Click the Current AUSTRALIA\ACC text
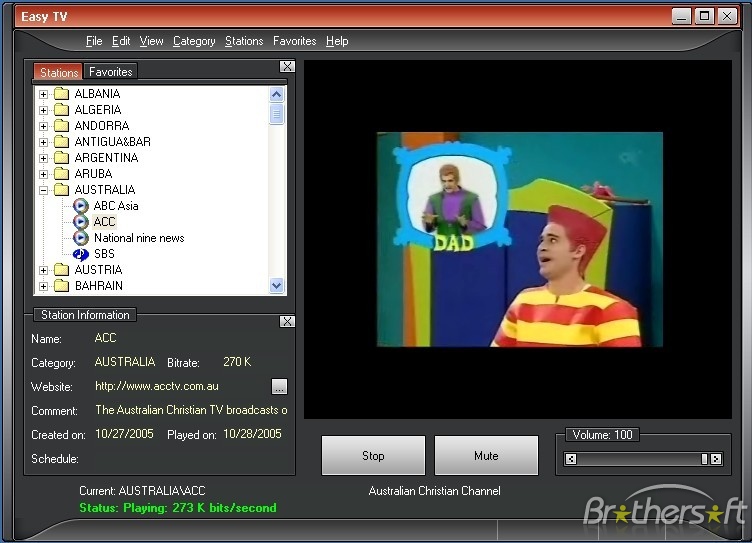This screenshot has height=543, width=752. pos(142,491)
